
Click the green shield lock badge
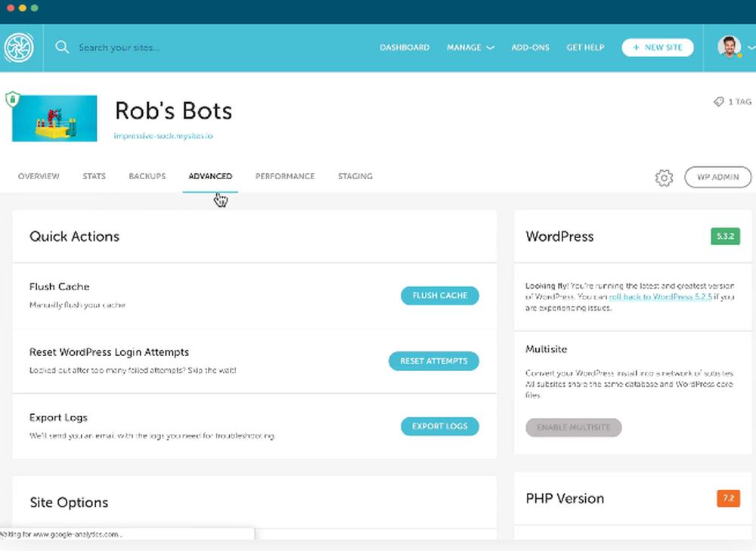point(13,99)
